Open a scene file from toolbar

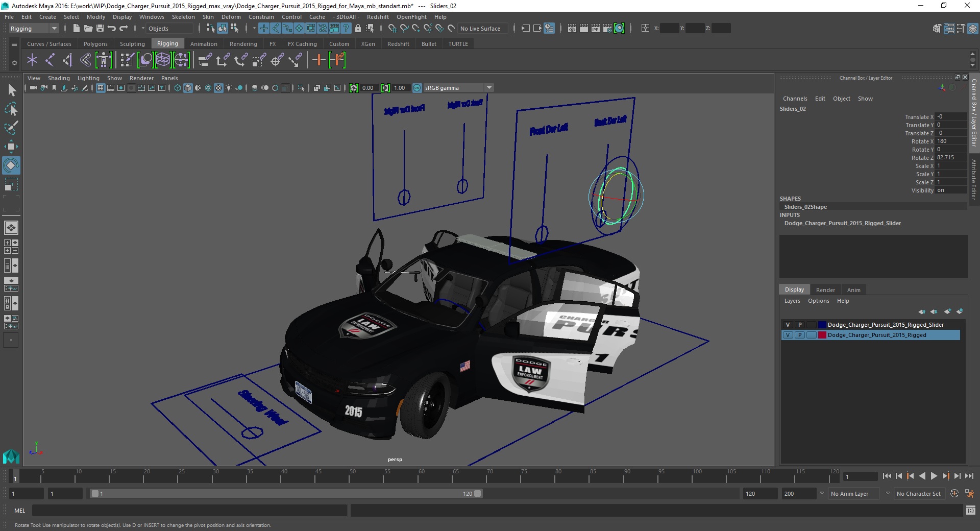(x=88, y=29)
